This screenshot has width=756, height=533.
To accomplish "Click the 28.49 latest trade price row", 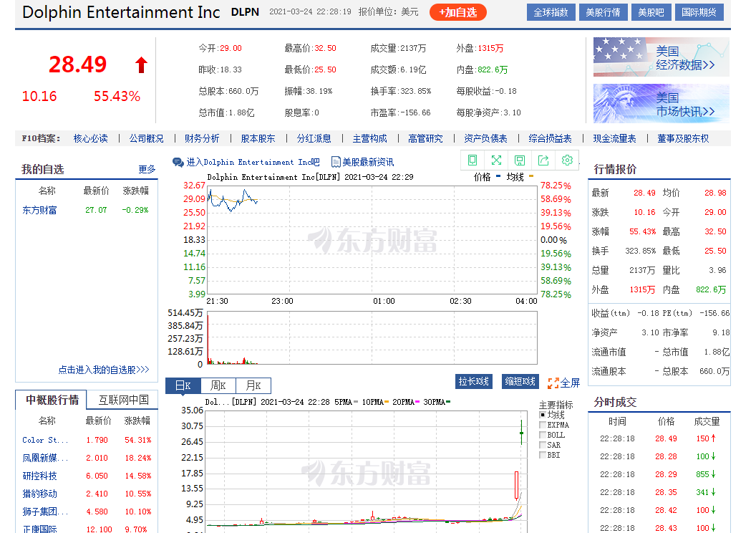I will (x=659, y=438).
